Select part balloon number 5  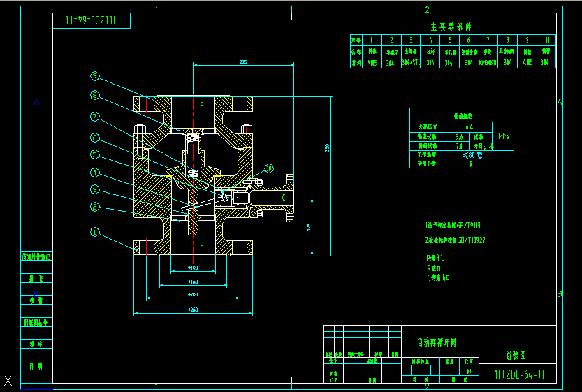[95, 154]
